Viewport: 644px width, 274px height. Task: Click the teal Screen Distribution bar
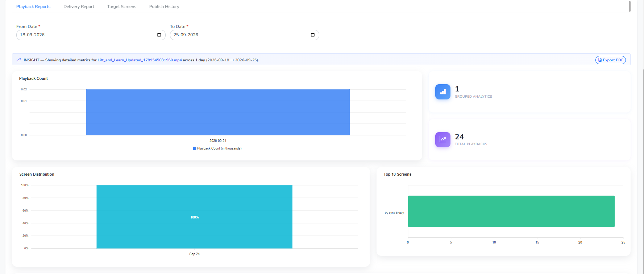194,217
